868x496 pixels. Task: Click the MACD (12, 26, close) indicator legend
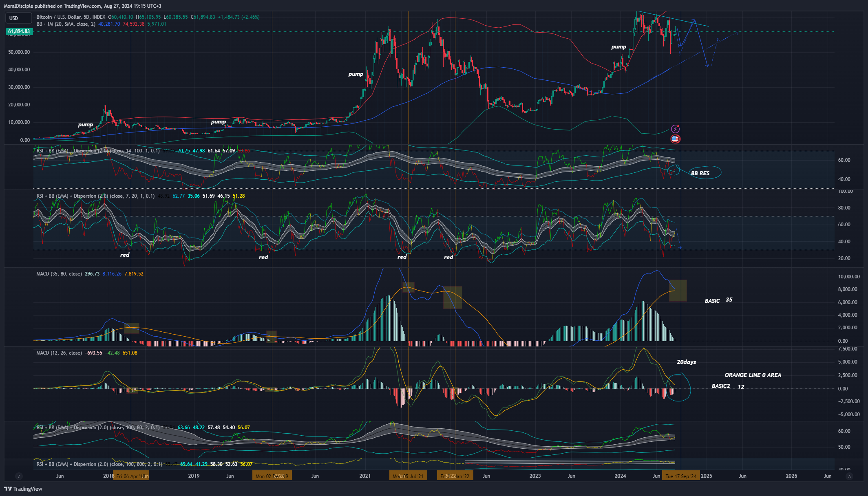59,353
